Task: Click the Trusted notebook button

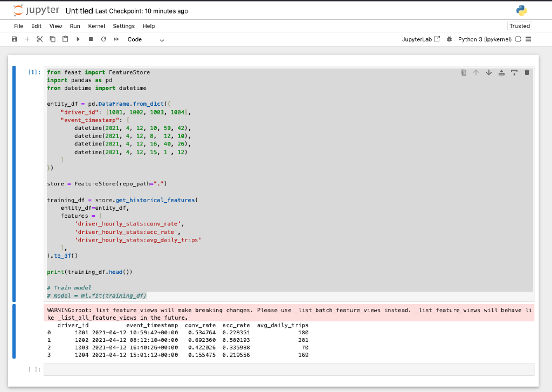Action: pos(520,26)
